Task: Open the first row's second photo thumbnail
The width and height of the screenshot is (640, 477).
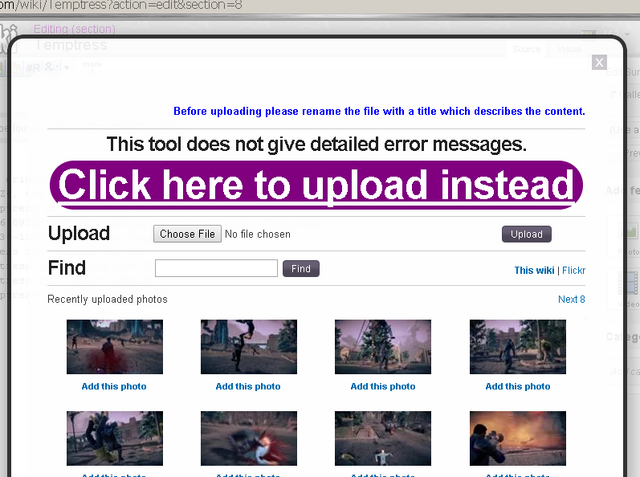Action: [249, 346]
